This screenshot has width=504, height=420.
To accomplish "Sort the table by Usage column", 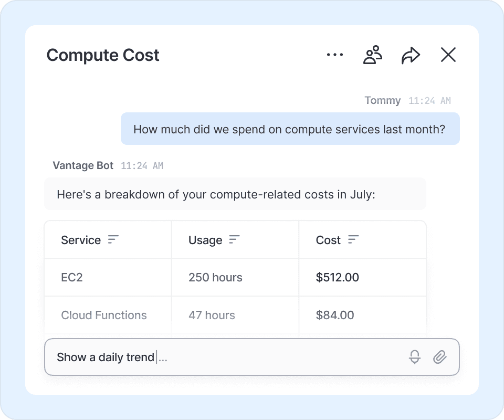I will pos(234,240).
